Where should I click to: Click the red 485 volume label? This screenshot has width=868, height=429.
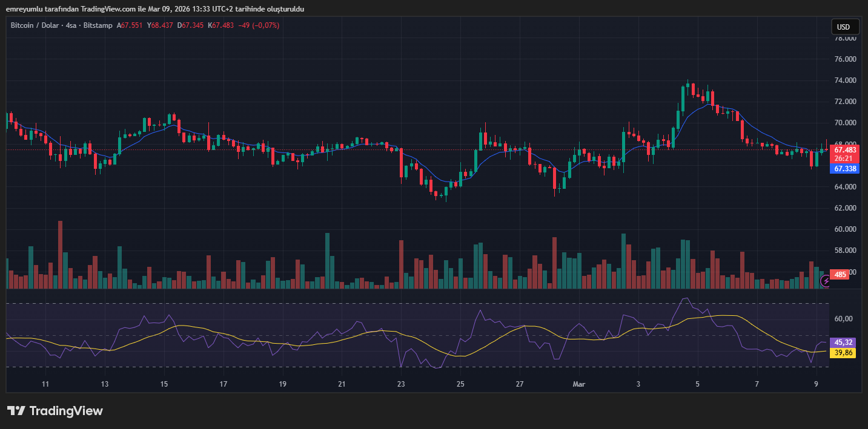[x=840, y=275]
